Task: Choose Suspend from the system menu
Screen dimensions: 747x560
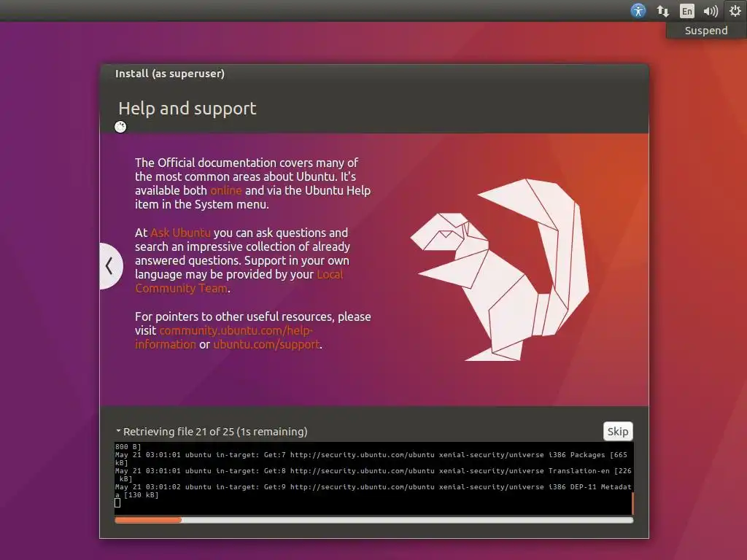Action: (706, 31)
